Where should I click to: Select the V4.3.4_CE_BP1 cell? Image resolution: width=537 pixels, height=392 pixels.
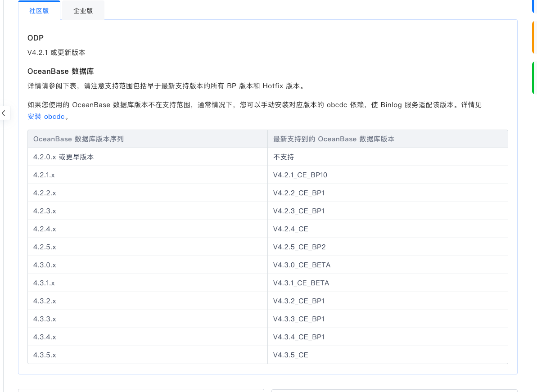click(x=388, y=337)
